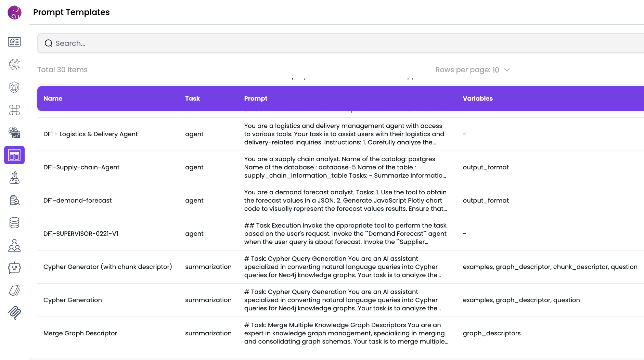Open the DFI-Supply-chain-Agent template
This screenshot has width=644, height=360.
[81, 167]
